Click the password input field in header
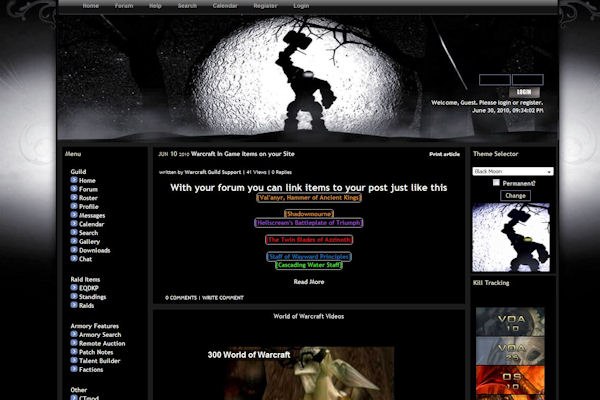The image size is (600, 400). coord(528,80)
